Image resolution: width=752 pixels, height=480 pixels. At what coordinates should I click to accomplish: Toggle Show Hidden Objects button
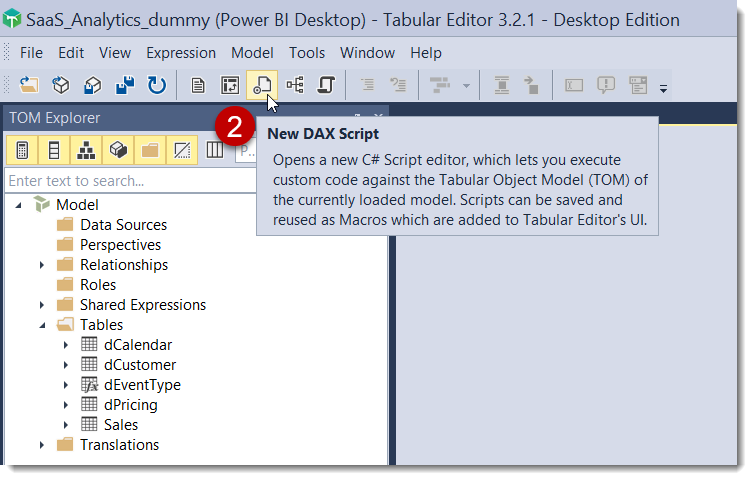182,150
